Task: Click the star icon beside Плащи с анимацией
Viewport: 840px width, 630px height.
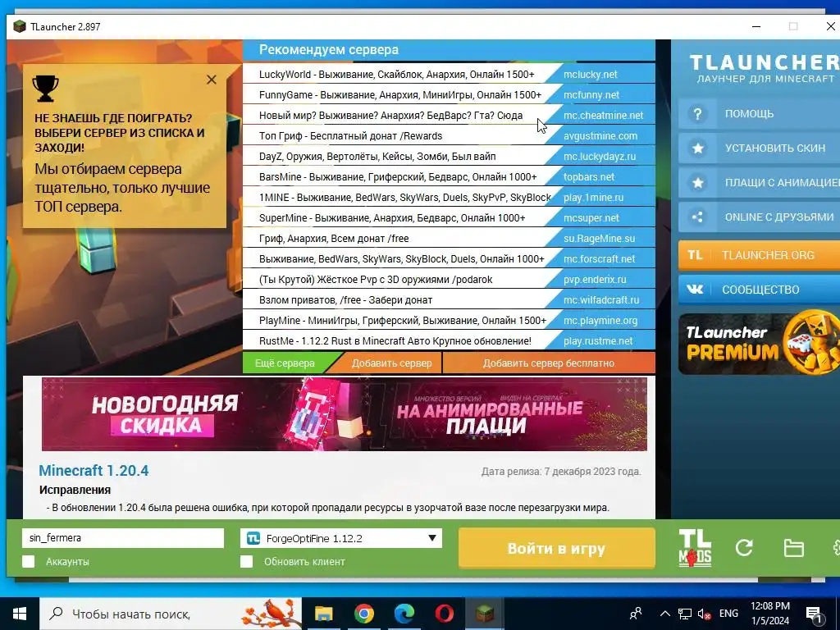Action: 697,183
